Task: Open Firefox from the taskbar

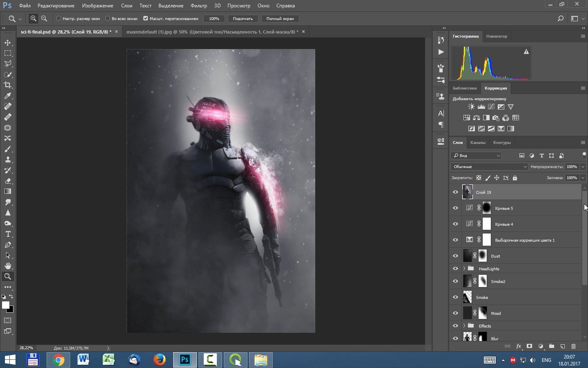Action: pyautogui.click(x=160, y=360)
